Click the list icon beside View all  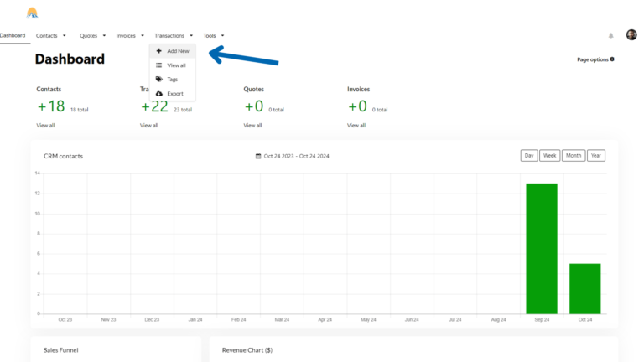tap(159, 65)
